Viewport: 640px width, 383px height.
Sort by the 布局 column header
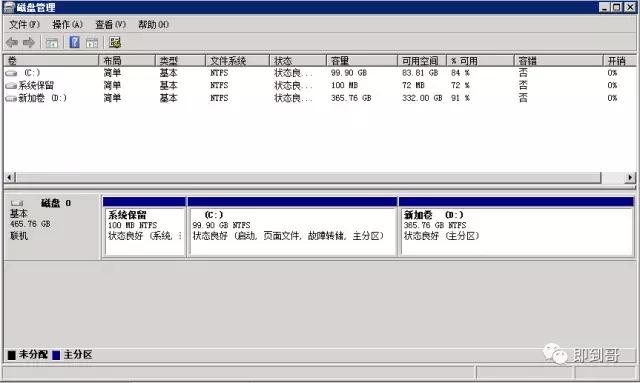(127, 61)
